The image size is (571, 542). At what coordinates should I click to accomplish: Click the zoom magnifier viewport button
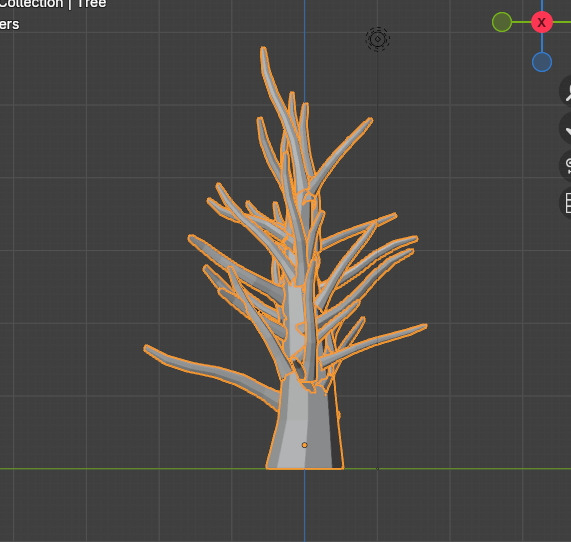tap(566, 91)
